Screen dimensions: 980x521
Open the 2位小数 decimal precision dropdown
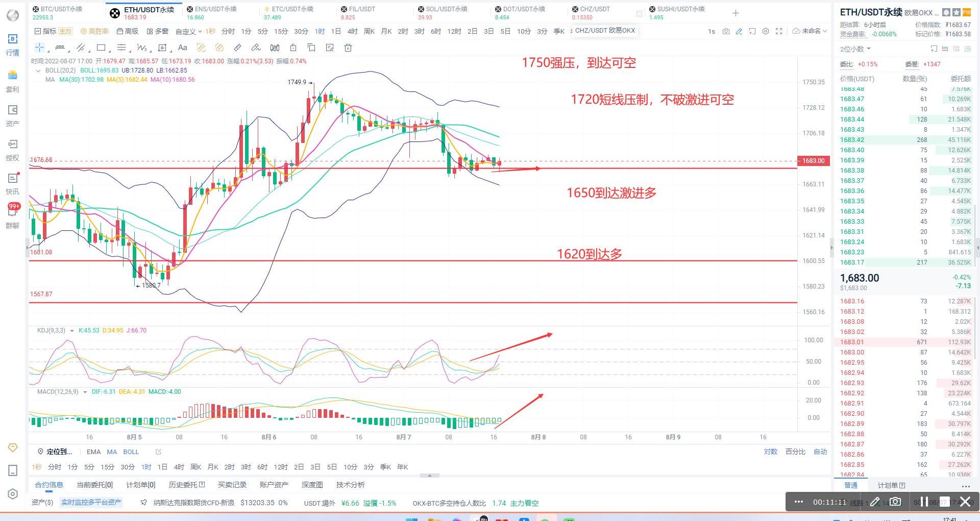click(x=855, y=49)
